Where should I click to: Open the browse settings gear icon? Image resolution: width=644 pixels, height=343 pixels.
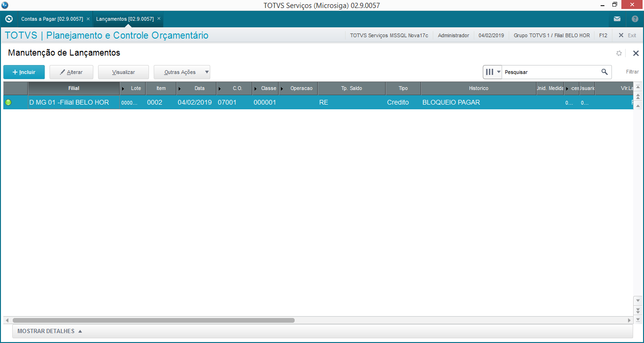[619, 53]
